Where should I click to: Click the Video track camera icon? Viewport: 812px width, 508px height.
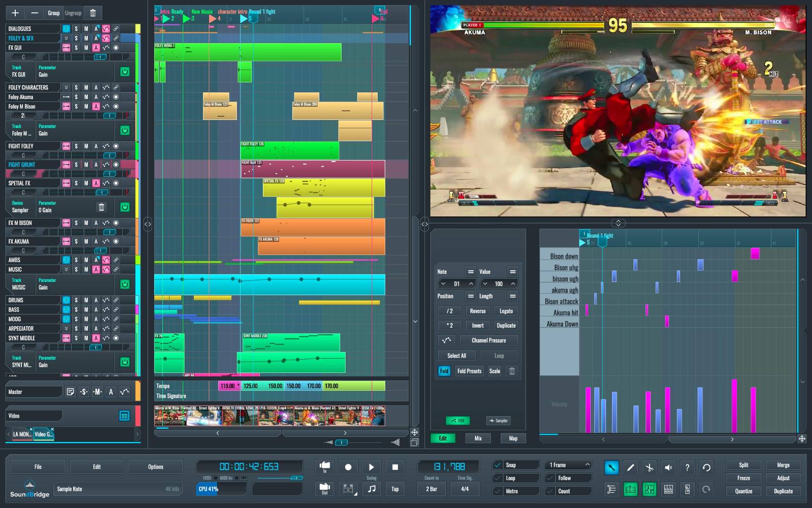(x=124, y=416)
